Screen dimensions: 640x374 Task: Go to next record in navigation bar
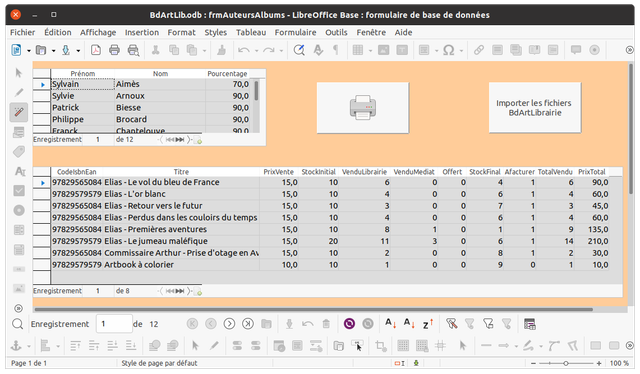pos(229,324)
